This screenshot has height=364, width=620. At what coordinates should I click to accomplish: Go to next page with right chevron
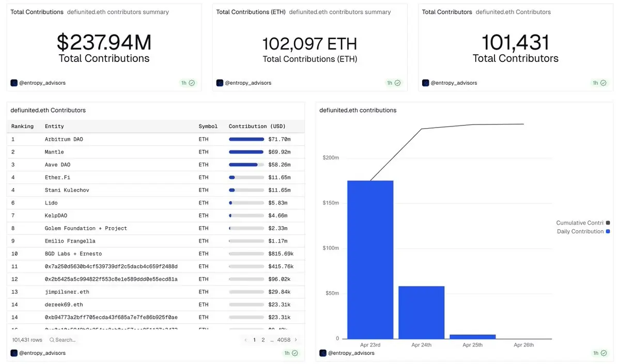296,340
